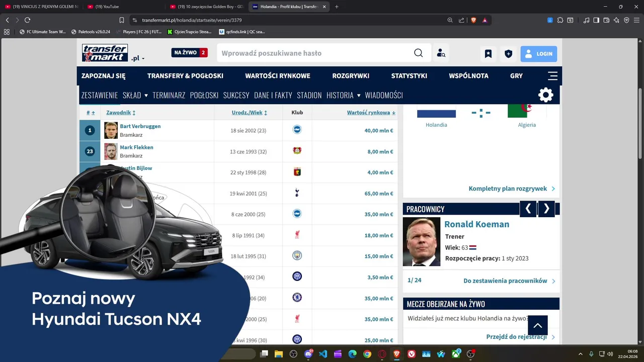Click the Inter crest in the 3,50 mln € row
This screenshot has height=362, width=644.
click(297, 277)
